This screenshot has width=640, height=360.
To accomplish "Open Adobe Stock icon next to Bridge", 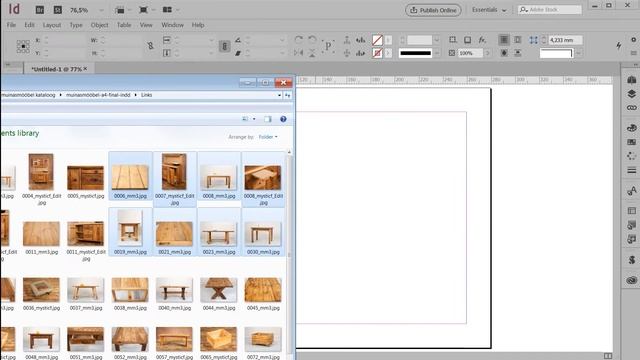I will (x=58, y=10).
